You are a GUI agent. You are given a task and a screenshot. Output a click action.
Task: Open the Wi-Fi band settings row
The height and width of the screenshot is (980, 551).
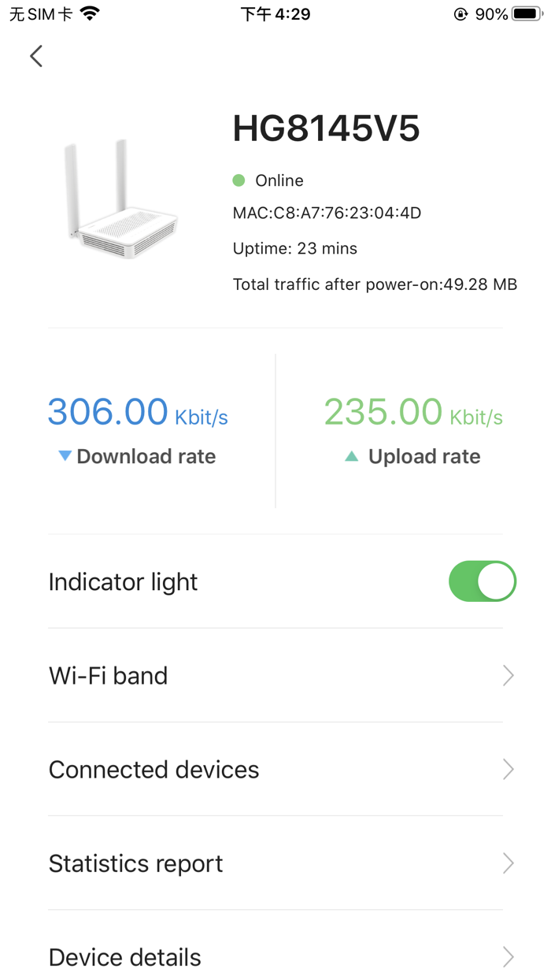pos(236,675)
